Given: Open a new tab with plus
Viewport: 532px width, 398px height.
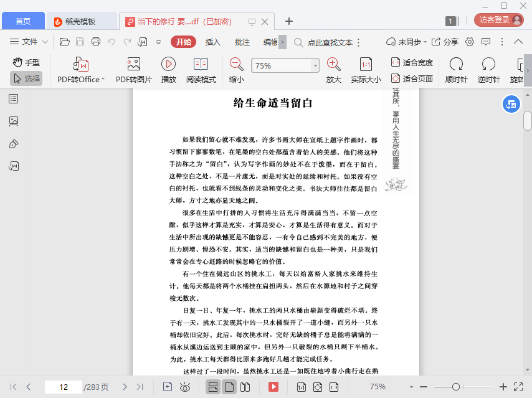Looking at the screenshot, I should [289, 21].
